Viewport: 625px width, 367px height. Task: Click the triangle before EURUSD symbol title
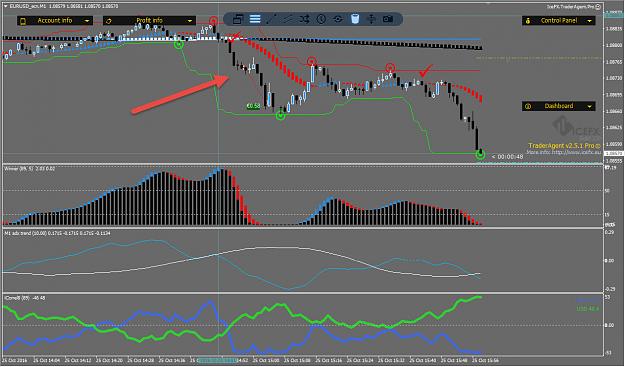click(x=6, y=6)
